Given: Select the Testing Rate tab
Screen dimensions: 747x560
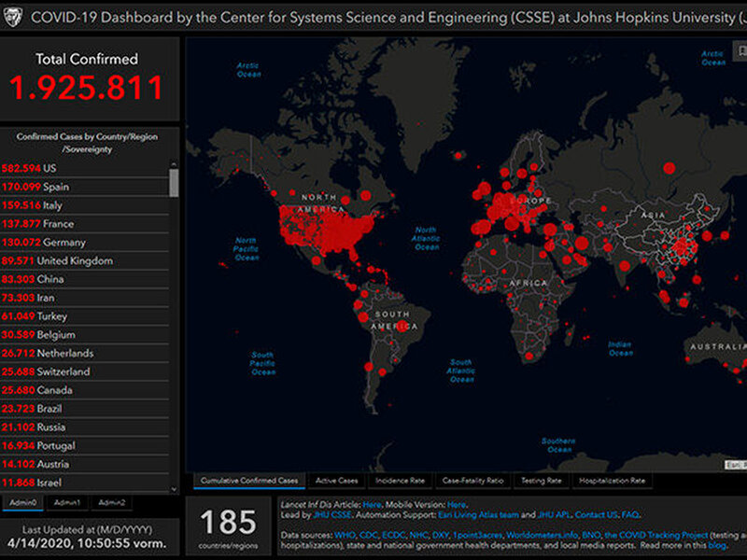Looking at the screenshot, I should [x=542, y=481].
